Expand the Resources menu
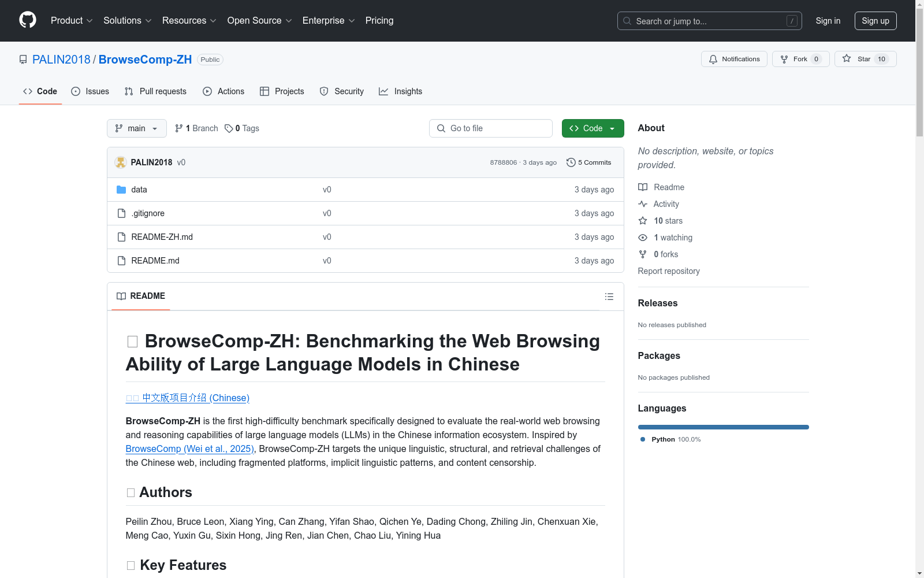The width and height of the screenshot is (924, 578). [x=189, y=21]
